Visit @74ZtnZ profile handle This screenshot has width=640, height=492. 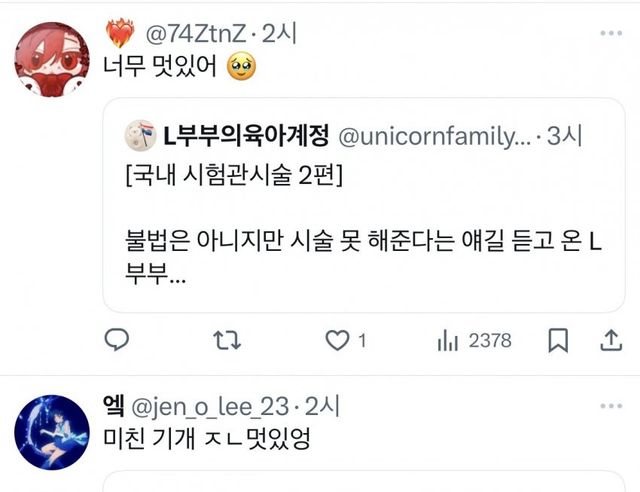pyautogui.click(x=196, y=35)
